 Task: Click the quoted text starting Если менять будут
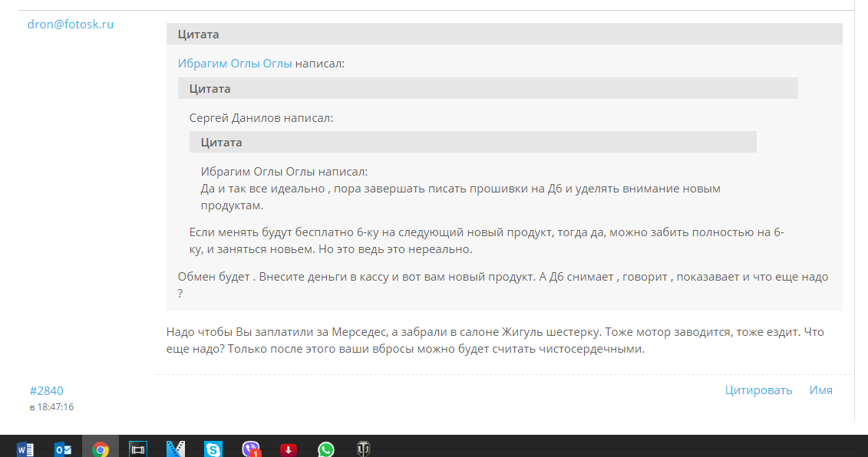(487, 241)
